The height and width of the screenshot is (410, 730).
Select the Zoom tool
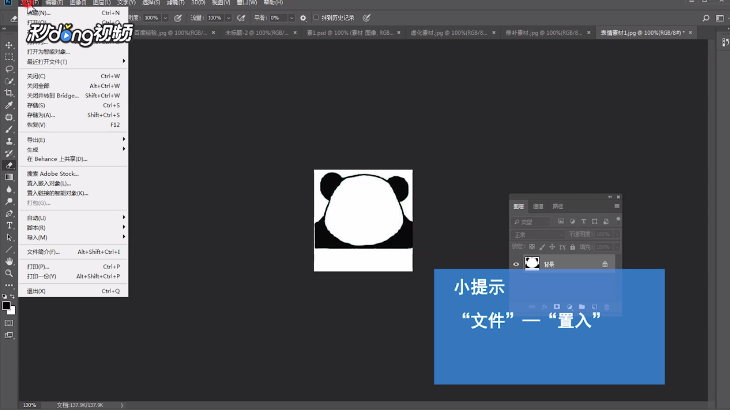coord(9,273)
